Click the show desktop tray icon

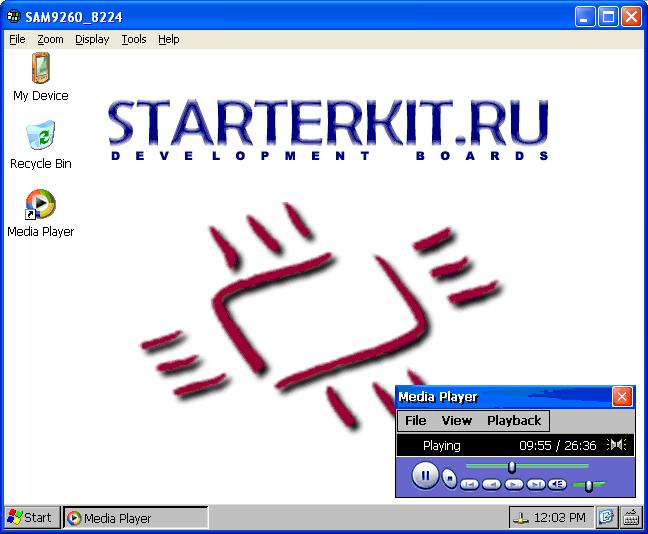pos(606,517)
